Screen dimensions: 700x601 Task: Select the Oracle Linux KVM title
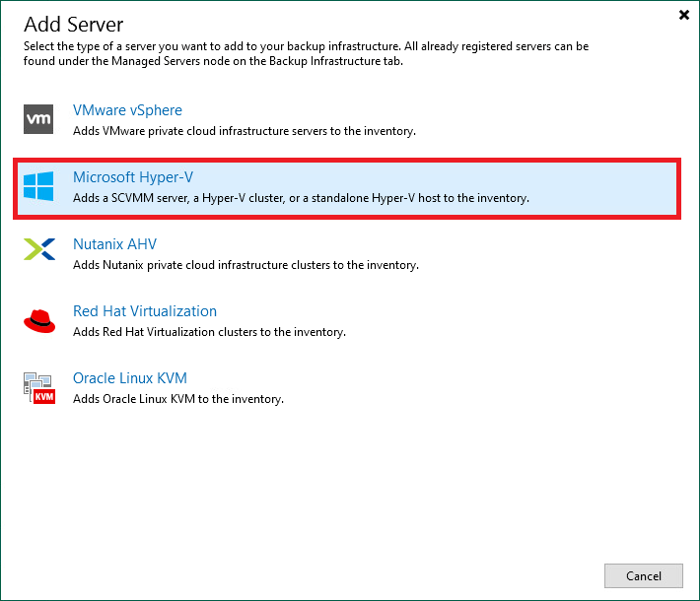tap(129, 378)
